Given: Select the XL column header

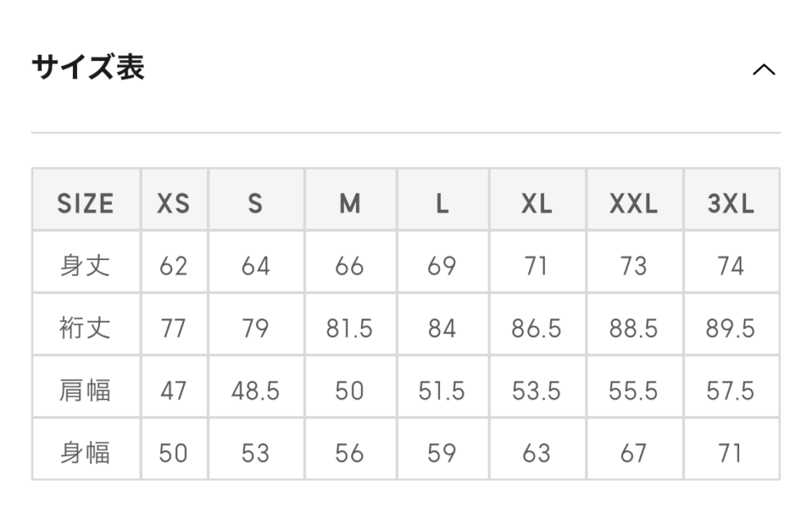Looking at the screenshot, I should click(537, 203).
